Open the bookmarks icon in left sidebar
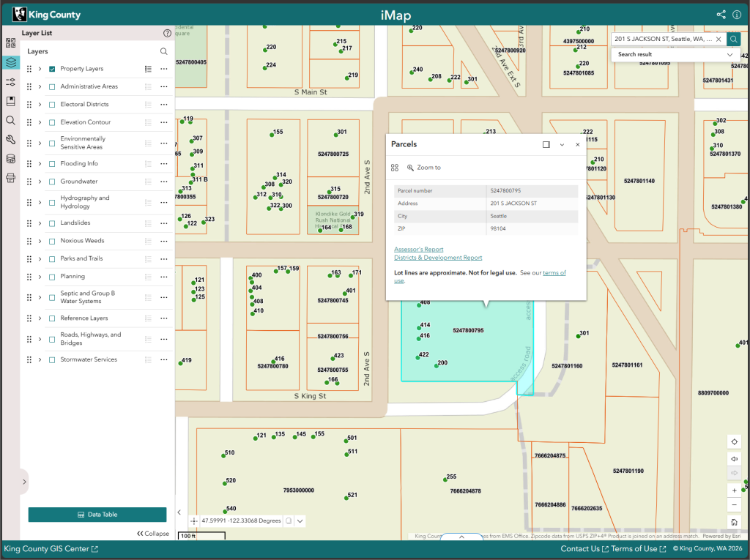This screenshot has width=750, height=560. 10,101
